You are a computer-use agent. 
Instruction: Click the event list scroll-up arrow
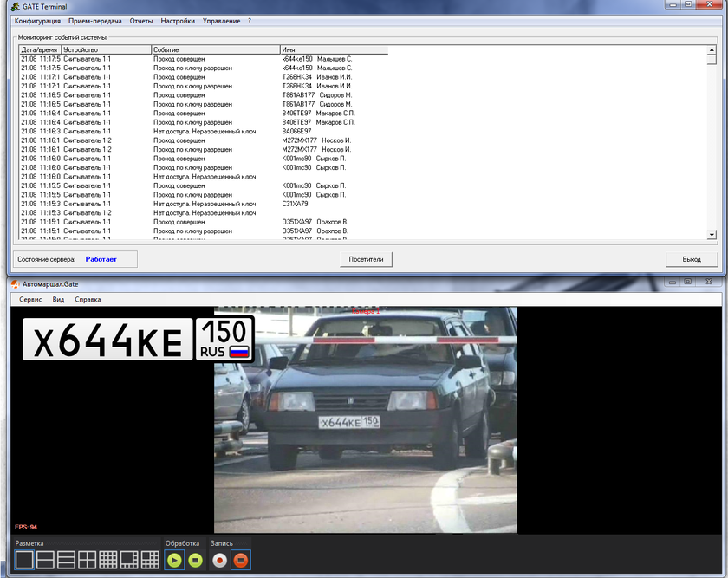click(x=712, y=50)
